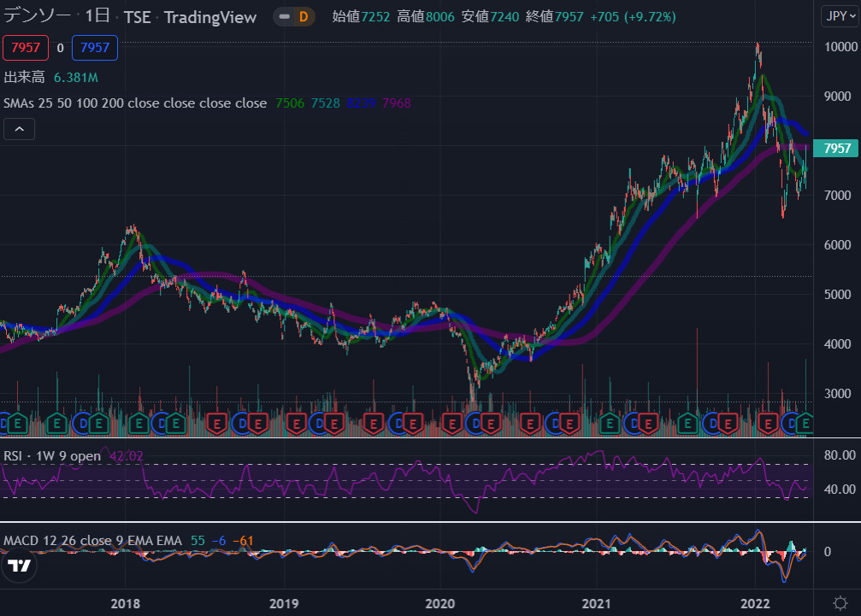Click the green SMA value 7506
Screen dimensions: 861x616
click(x=290, y=103)
